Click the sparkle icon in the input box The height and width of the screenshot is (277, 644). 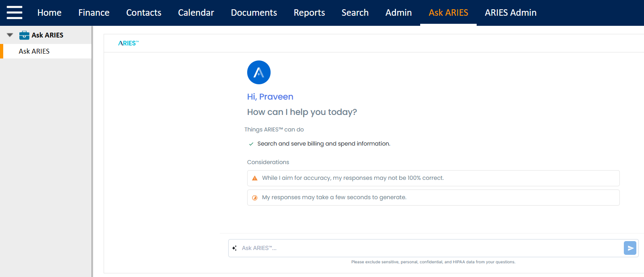point(235,248)
